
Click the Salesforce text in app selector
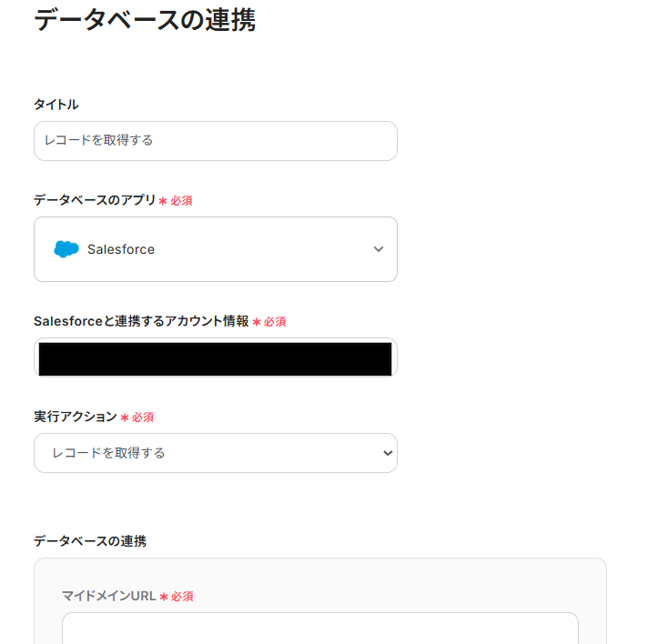(x=121, y=249)
